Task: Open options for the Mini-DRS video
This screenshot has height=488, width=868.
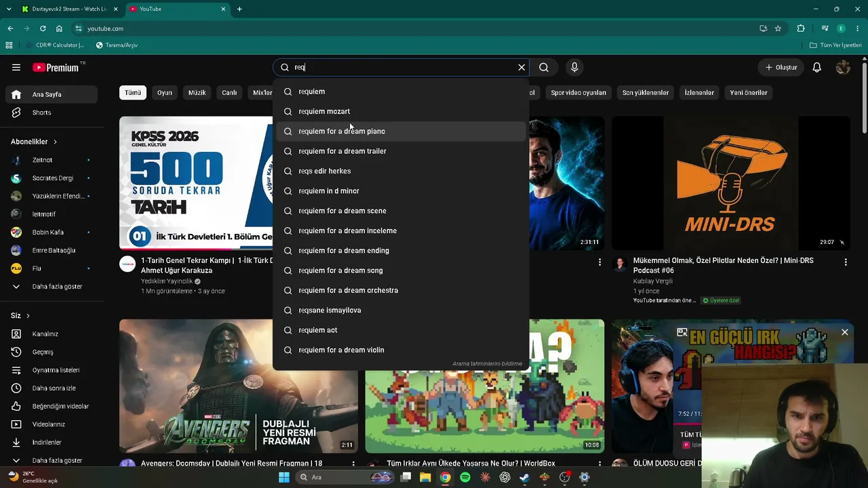Action: pyautogui.click(x=846, y=262)
